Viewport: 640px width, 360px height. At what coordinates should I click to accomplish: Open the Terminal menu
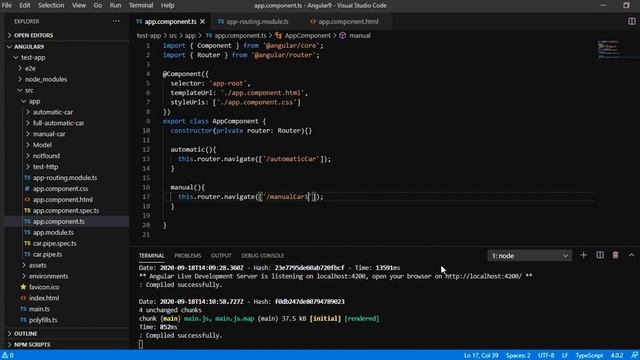coord(141,5)
